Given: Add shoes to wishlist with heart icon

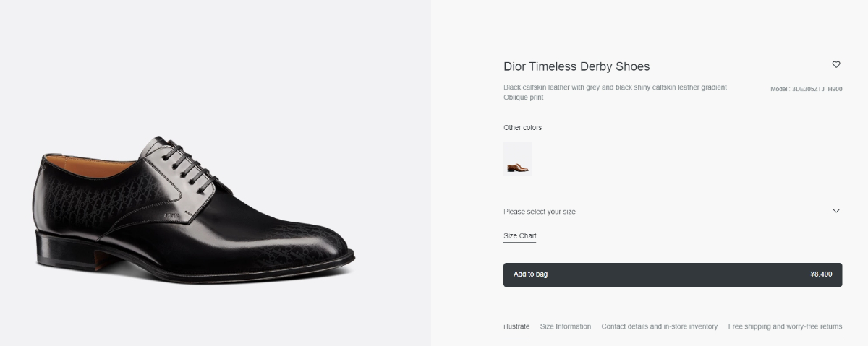Looking at the screenshot, I should (x=836, y=64).
